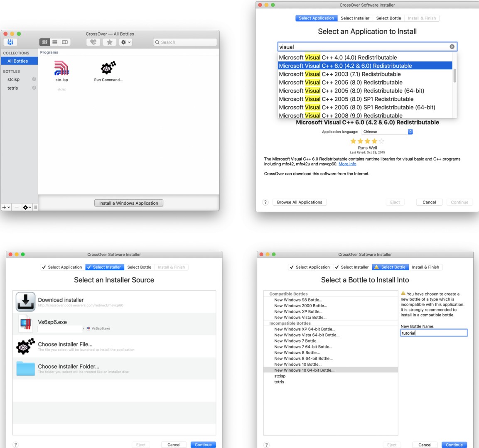Select New Windows Vista Bottle compatible entry
Viewport: 479px width, 448px height.
click(x=331, y=317)
